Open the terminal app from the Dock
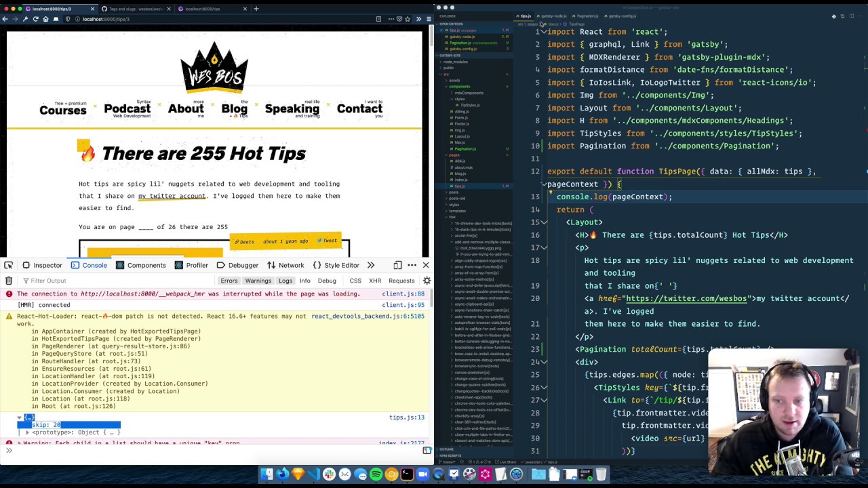The height and width of the screenshot is (488, 868). click(407, 474)
